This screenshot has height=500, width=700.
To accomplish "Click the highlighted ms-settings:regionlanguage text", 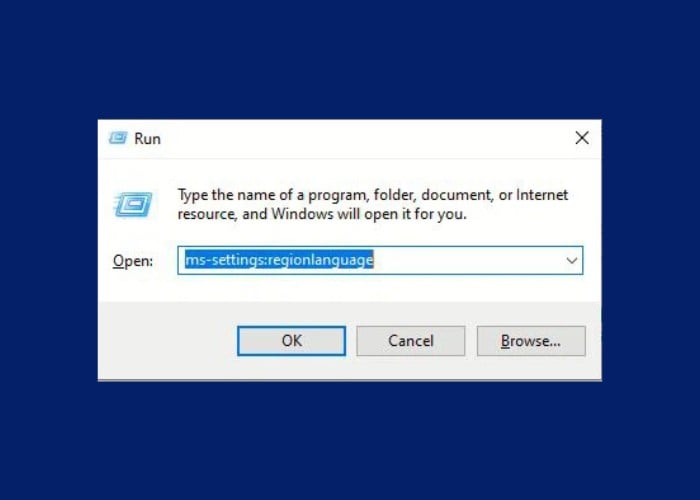I will pyautogui.click(x=279, y=259).
